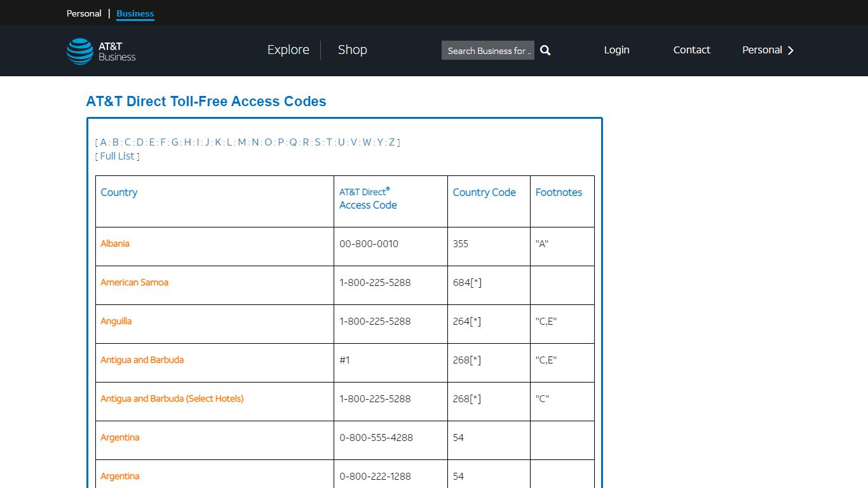Select Albania access code 00-800-0010

click(x=369, y=243)
